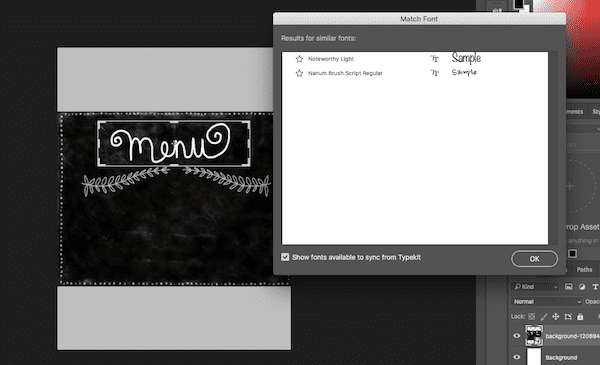Lock transparent pixels in Layers panel
Viewport: 600px width, 365px height.
[532, 316]
